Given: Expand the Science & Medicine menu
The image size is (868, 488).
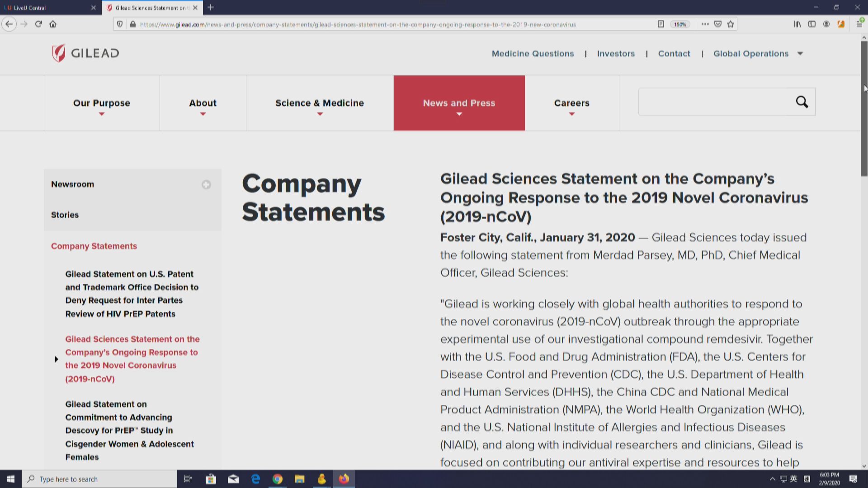Looking at the screenshot, I should click(x=319, y=103).
